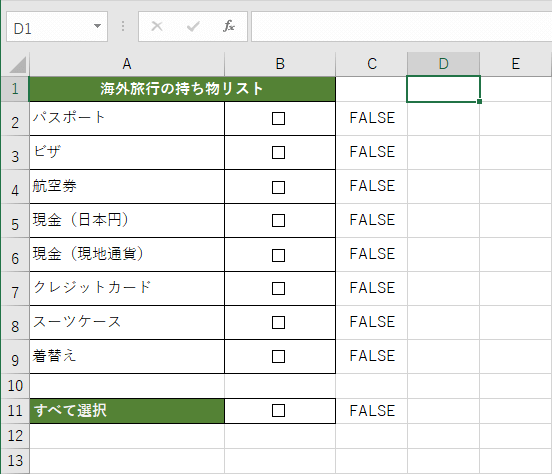Click the FALSE value in row 5
552x474 pixels.
tap(372, 220)
